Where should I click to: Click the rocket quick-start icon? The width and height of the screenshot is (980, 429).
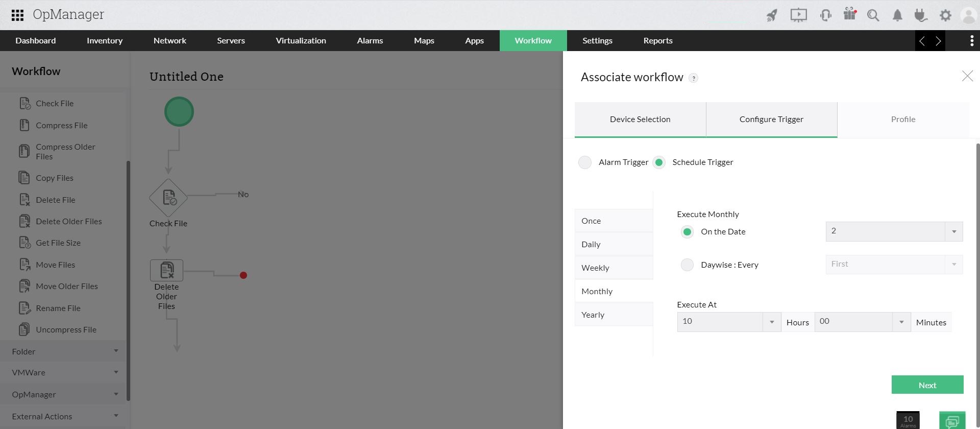(x=772, y=15)
